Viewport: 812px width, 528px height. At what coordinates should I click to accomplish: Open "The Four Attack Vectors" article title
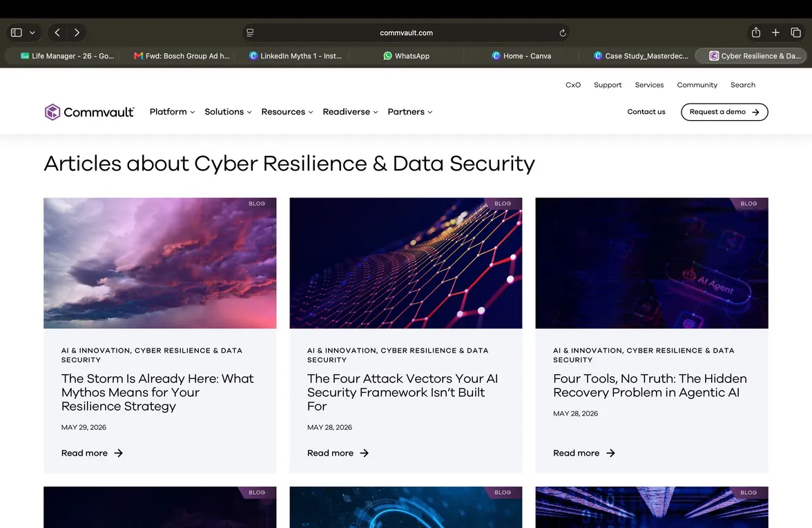click(403, 392)
